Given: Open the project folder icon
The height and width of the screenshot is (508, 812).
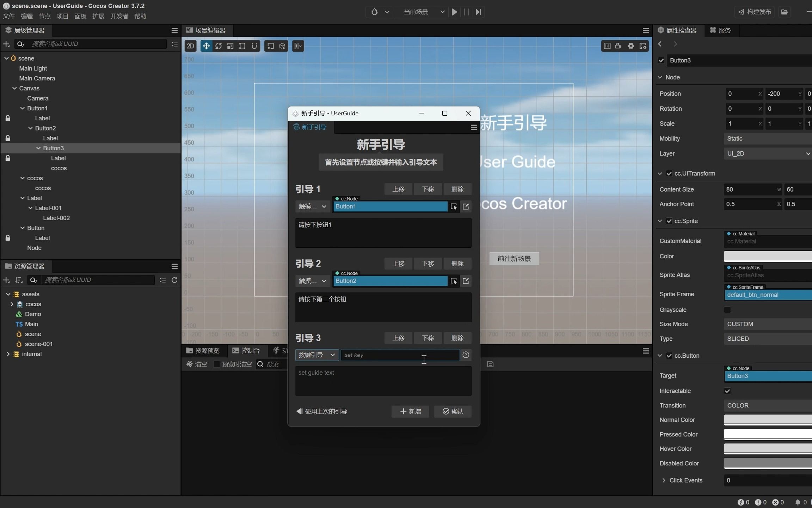Looking at the screenshot, I should pos(785,12).
